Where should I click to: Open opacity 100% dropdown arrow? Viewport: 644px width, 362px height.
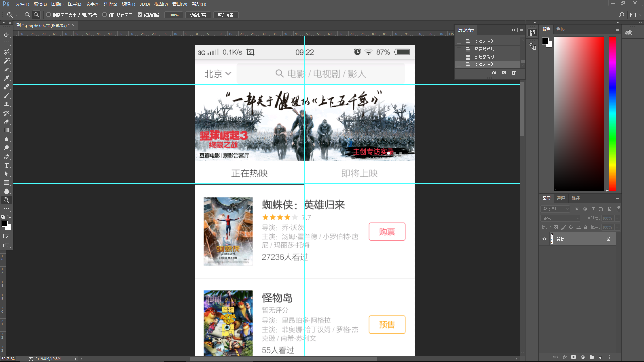tap(617, 218)
